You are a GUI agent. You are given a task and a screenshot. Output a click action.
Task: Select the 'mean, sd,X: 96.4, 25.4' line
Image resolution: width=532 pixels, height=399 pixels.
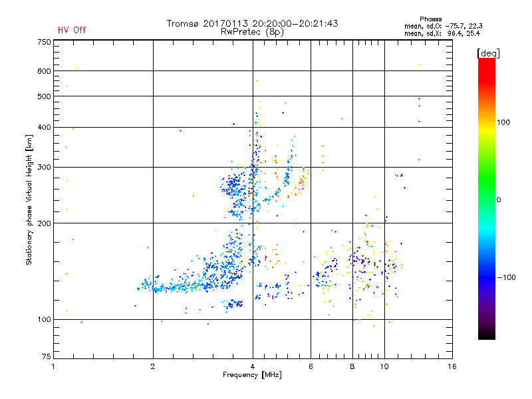click(x=442, y=33)
